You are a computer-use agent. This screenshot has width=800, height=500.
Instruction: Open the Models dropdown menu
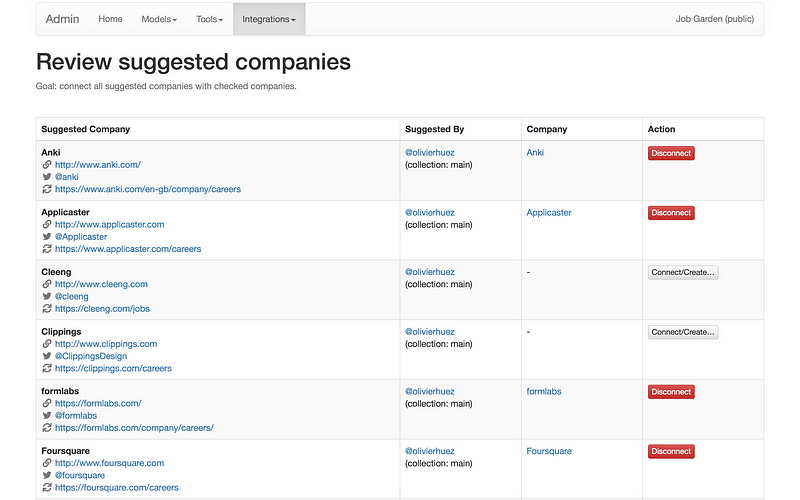159,19
